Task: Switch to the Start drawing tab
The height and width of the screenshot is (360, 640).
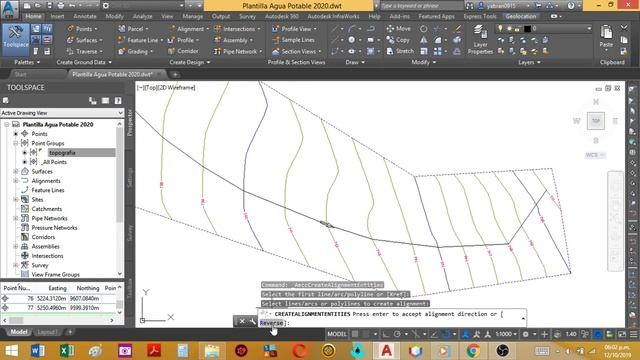Action: (20, 74)
